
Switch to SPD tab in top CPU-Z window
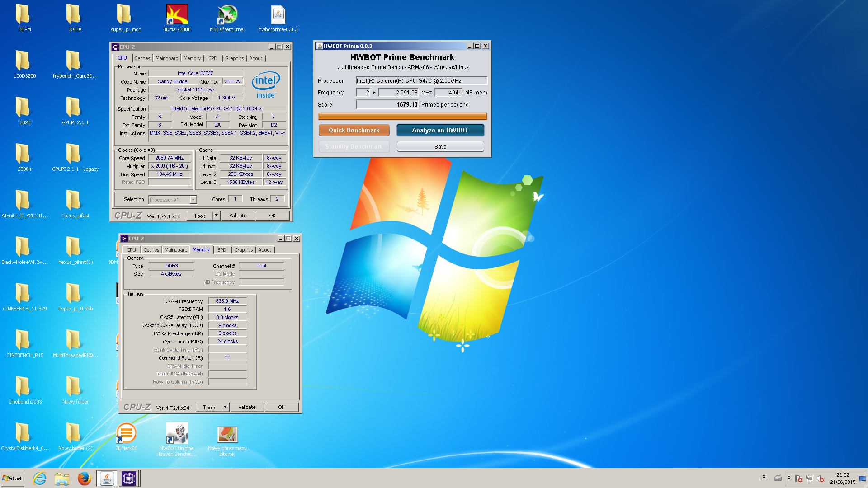pyautogui.click(x=212, y=58)
